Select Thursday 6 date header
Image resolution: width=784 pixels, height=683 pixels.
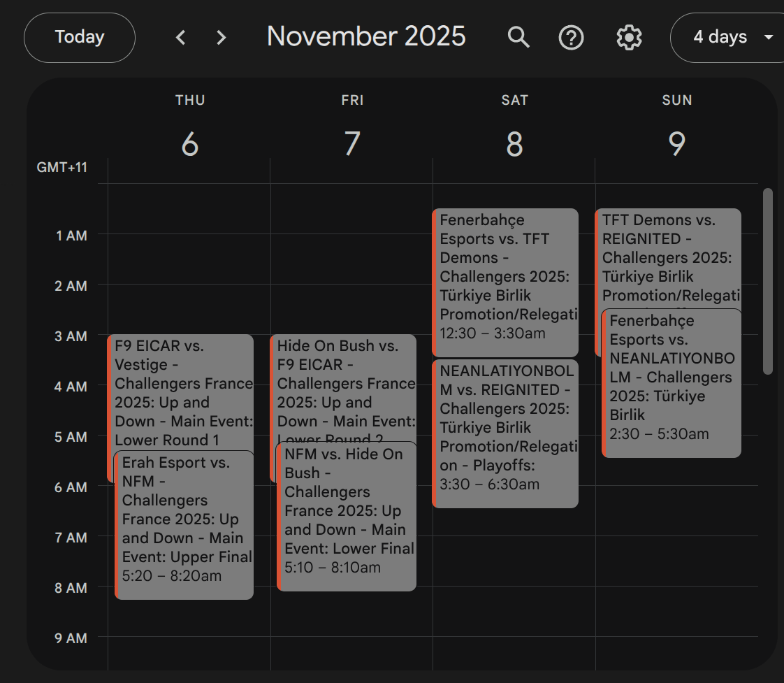[x=190, y=143]
